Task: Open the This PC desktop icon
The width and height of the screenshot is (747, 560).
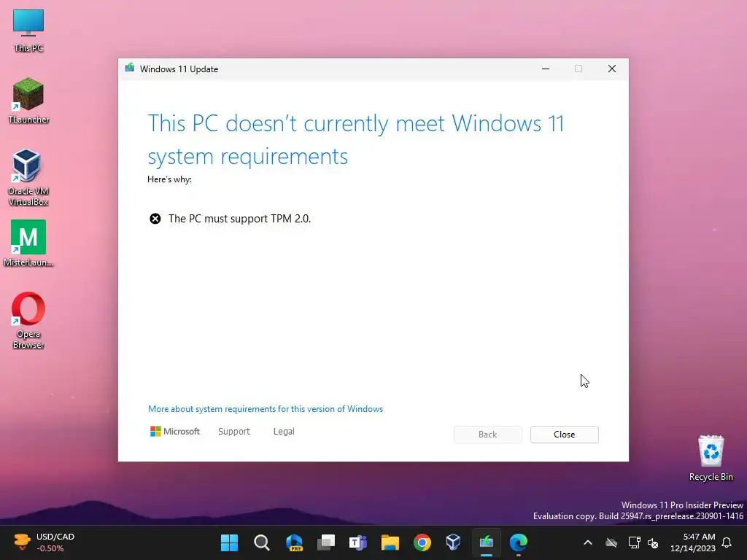Action: [x=28, y=31]
